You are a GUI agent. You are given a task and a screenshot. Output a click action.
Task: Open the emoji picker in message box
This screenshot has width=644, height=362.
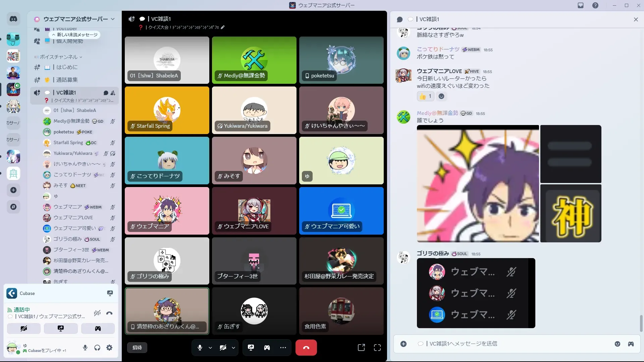coord(617,344)
